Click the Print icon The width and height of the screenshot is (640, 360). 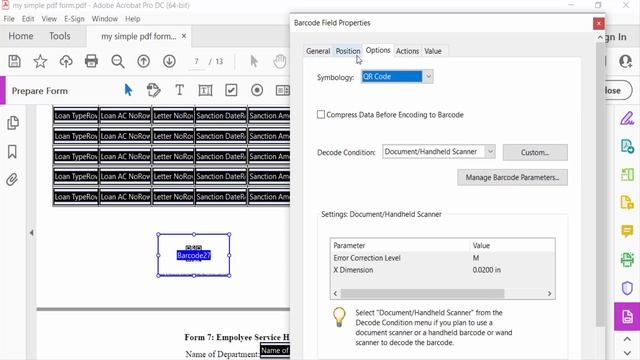click(91, 61)
